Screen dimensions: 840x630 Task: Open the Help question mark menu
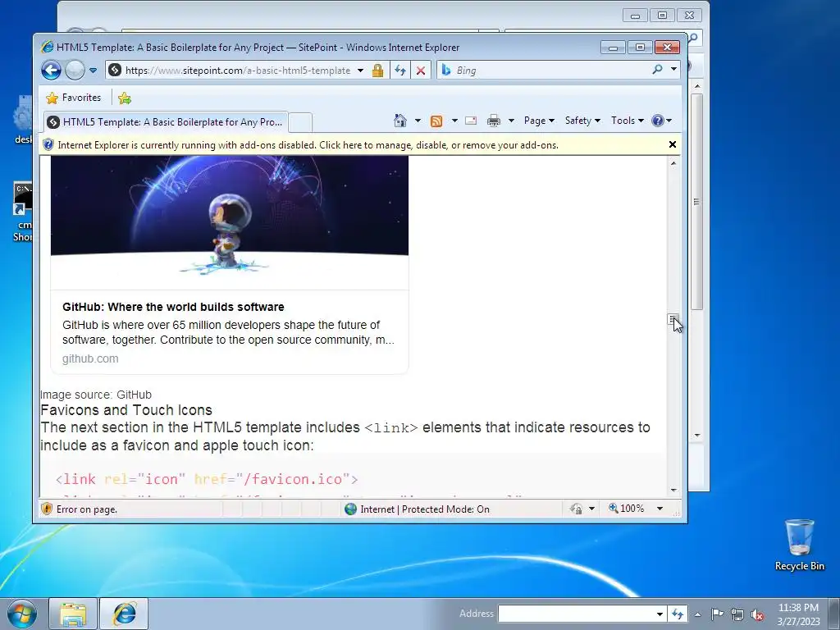pos(662,121)
